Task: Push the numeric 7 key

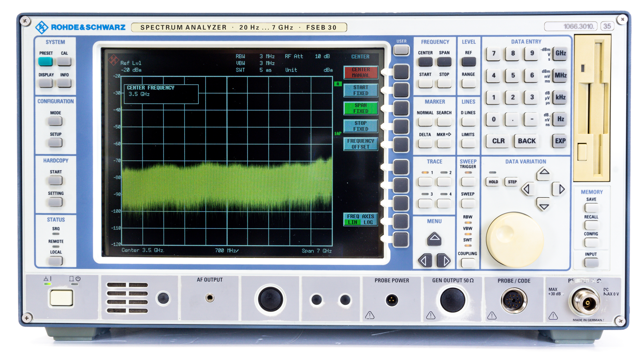Action: coord(494,54)
